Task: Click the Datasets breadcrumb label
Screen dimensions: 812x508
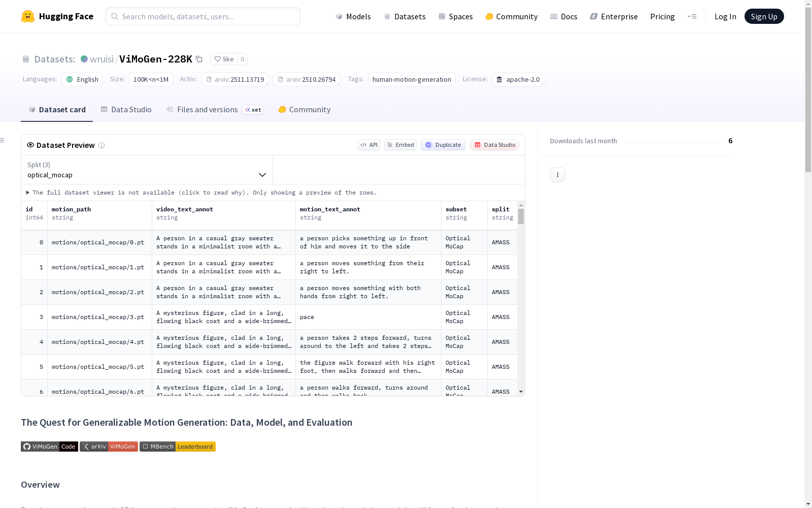Action: tap(55, 59)
